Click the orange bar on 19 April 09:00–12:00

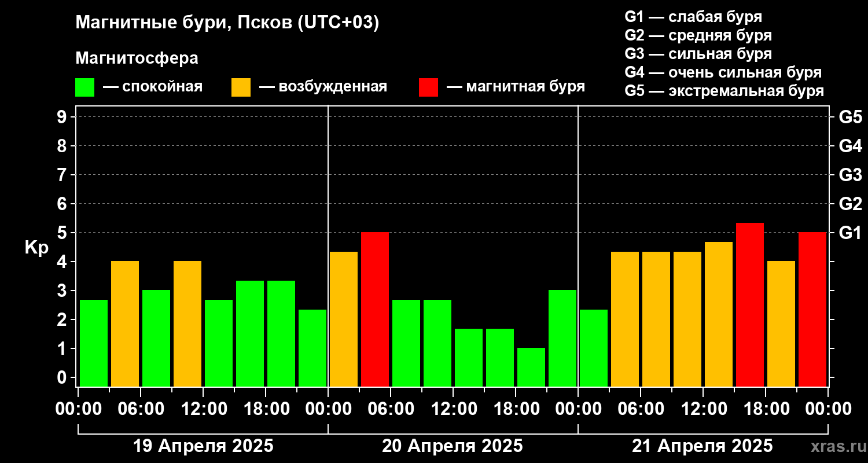(x=187, y=324)
